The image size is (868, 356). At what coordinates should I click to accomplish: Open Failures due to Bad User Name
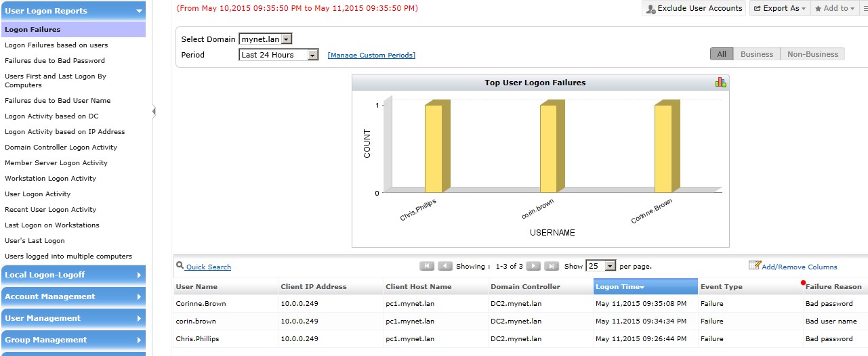58,100
